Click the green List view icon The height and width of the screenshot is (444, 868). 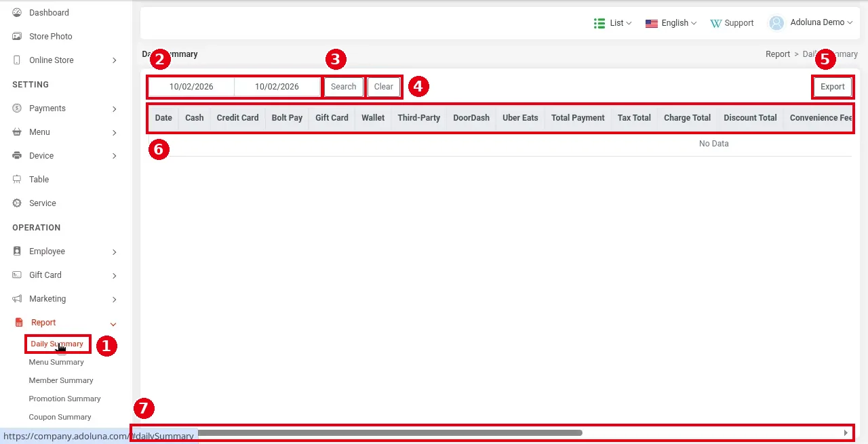(599, 23)
